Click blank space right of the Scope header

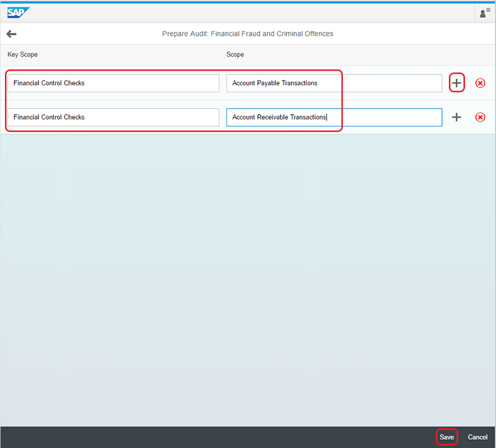tap(372, 55)
